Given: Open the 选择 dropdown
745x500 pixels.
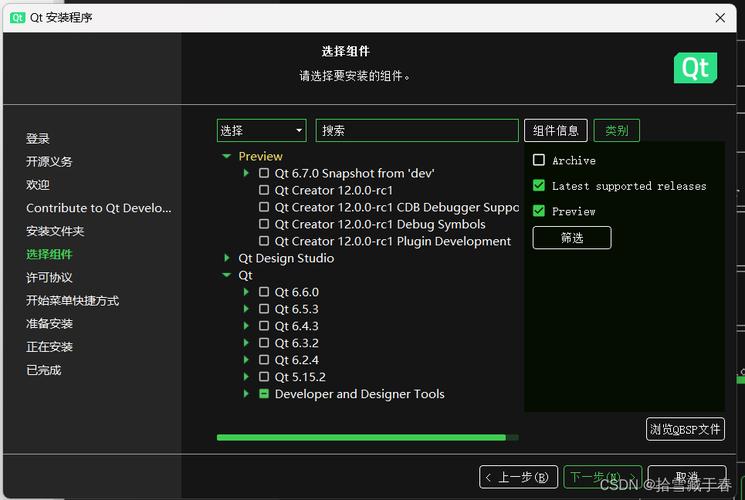Looking at the screenshot, I should 261,130.
